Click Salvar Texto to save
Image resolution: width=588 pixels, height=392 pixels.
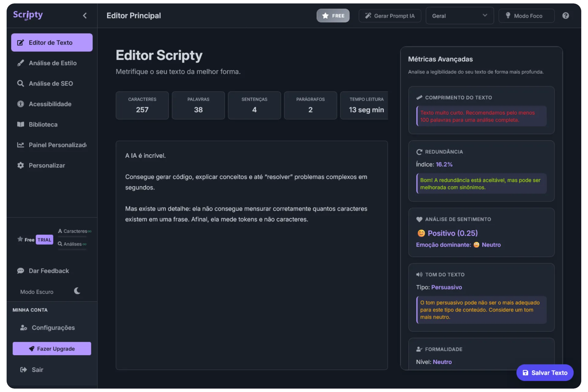[545, 373]
